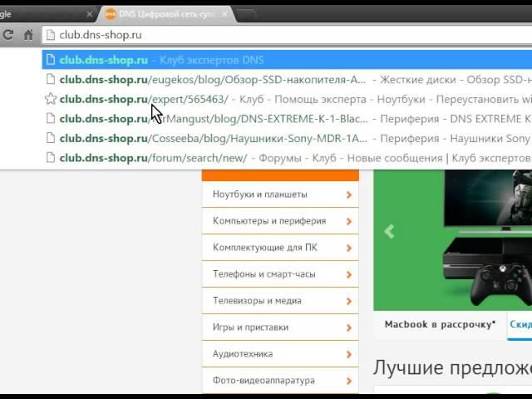Open Телефоны и смарт-часы category
This screenshot has width=532, height=399.
[x=280, y=274]
